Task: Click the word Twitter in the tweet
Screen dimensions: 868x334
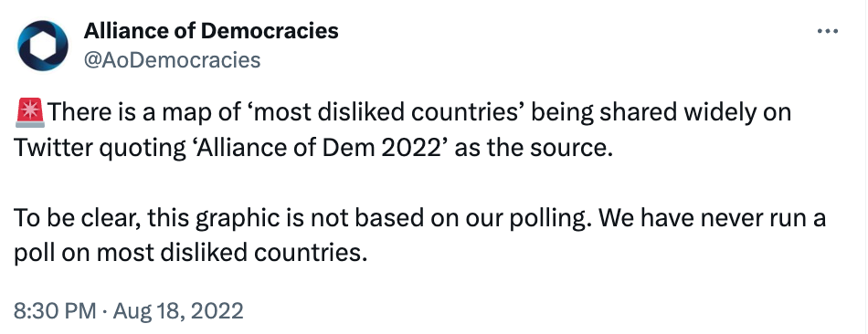Action: pos(47,148)
